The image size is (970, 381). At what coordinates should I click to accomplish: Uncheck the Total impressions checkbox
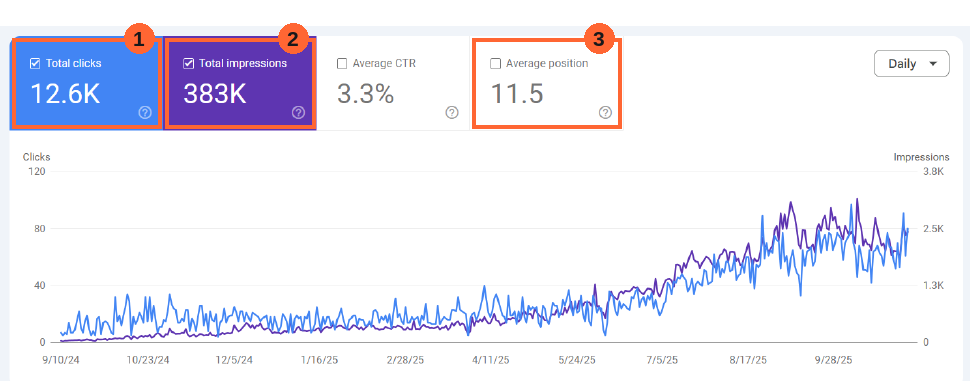click(x=189, y=63)
